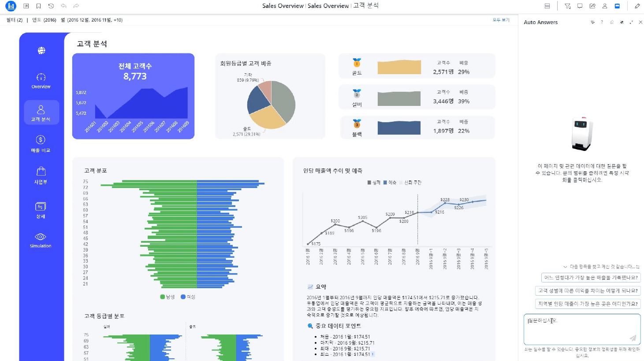This screenshot has width=644, height=361.
Task: Toggle the 남성 legend item
Action: click(x=167, y=297)
